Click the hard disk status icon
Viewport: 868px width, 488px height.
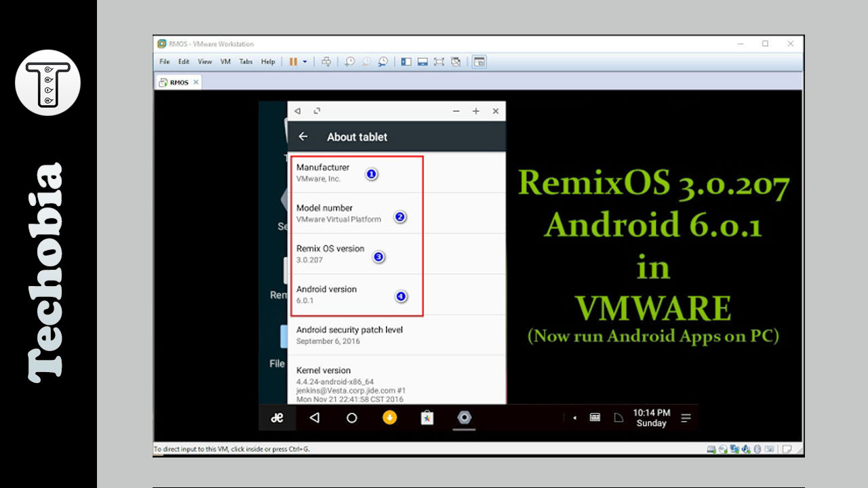pos(711,449)
